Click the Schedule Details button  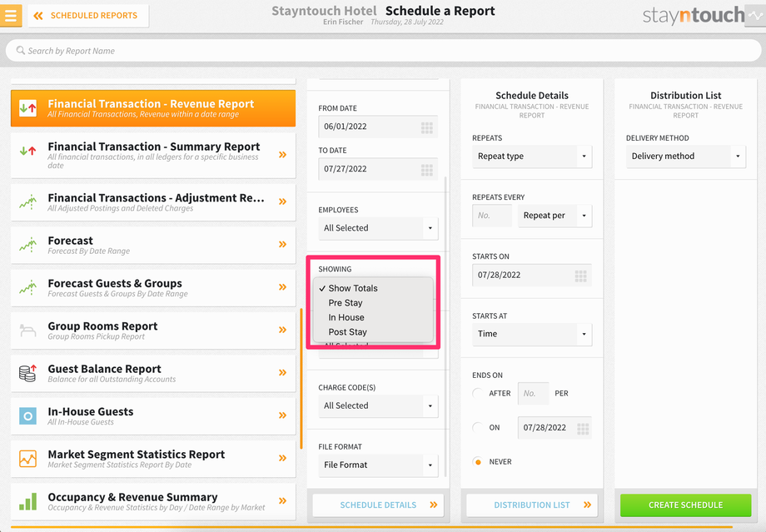click(x=378, y=505)
